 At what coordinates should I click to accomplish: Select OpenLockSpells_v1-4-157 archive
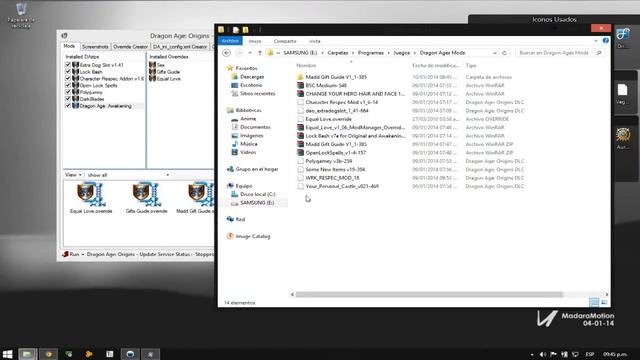coord(336,153)
